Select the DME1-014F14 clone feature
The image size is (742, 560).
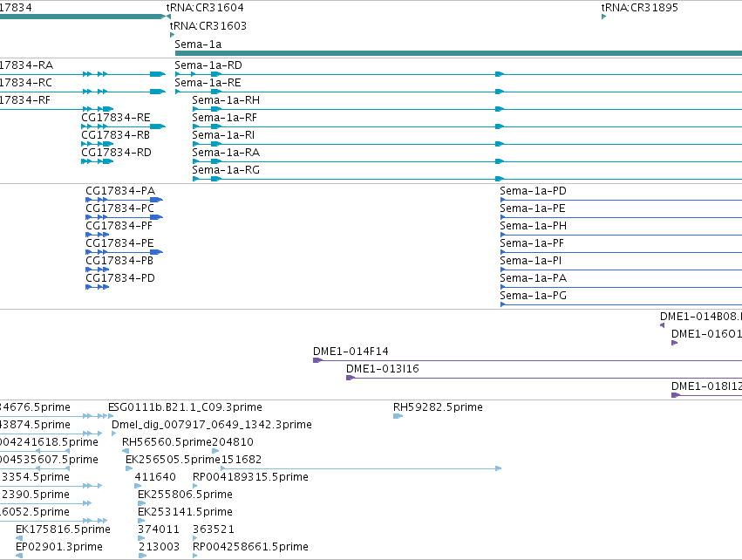pos(351,352)
